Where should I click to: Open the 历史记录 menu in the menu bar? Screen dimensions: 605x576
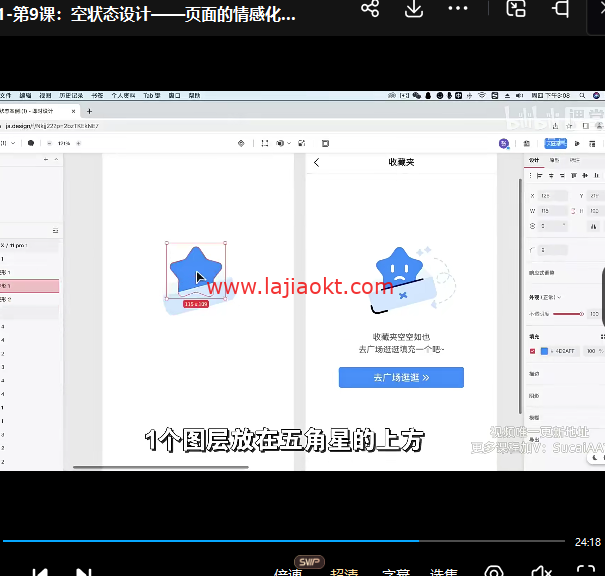pos(71,95)
